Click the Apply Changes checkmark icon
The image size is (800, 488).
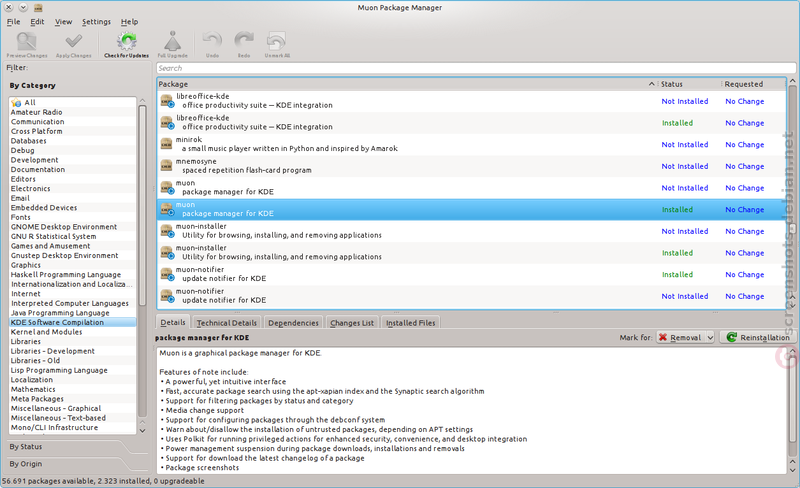pos(74,41)
